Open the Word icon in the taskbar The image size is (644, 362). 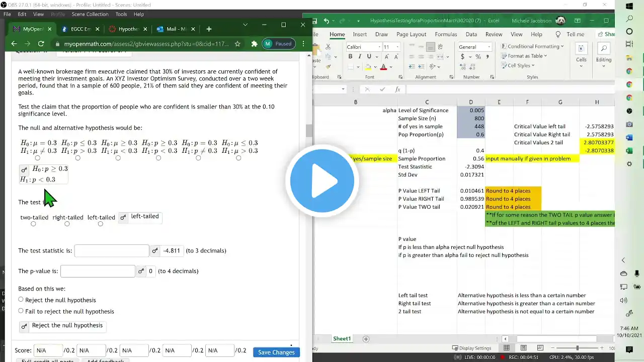coord(629,137)
